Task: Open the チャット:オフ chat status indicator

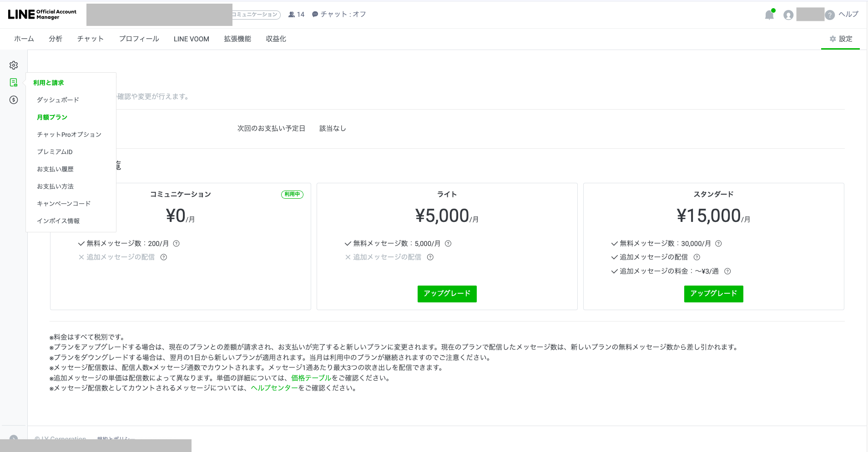Action: pos(339,15)
